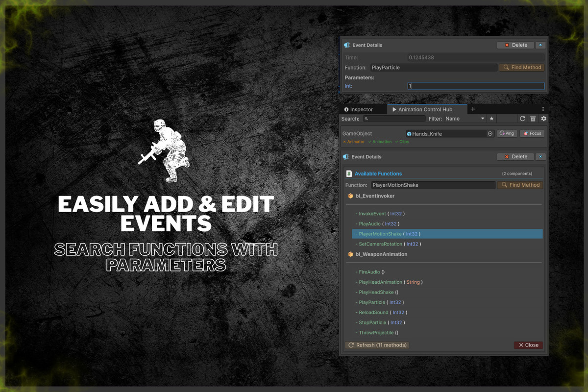Click the Int parameter input field
Image resolution: width=588 pixels, height=392 pixels.
476,86
